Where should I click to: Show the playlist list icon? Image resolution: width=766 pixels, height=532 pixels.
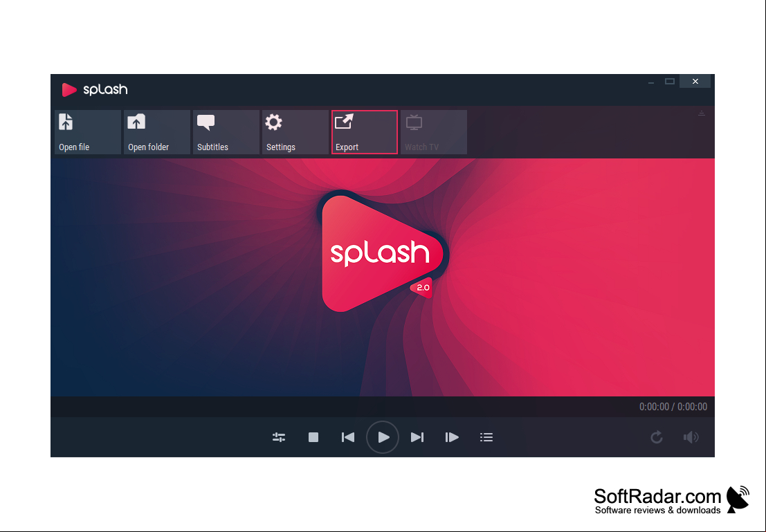coord(486,437)
